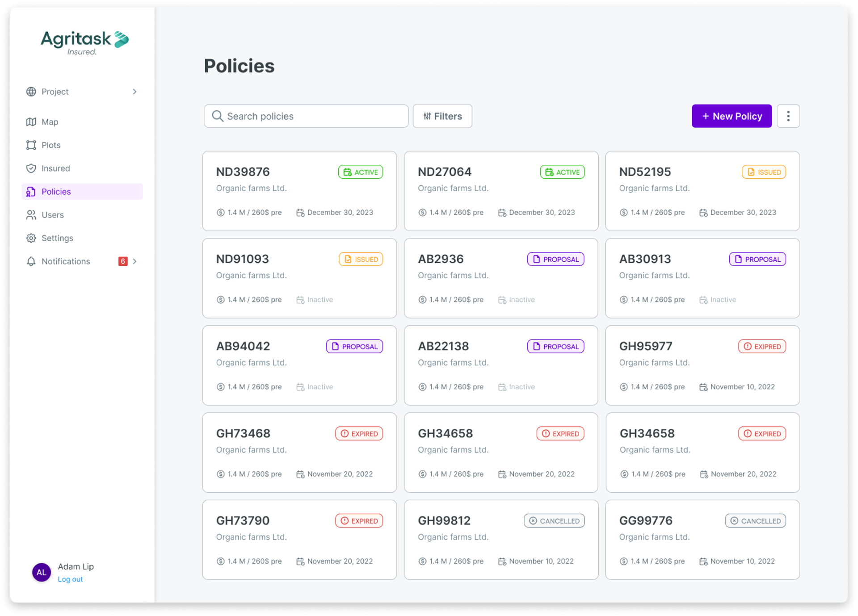Expand the Project chevron arrow
This screenshot has width=858, height=616.
135,92
